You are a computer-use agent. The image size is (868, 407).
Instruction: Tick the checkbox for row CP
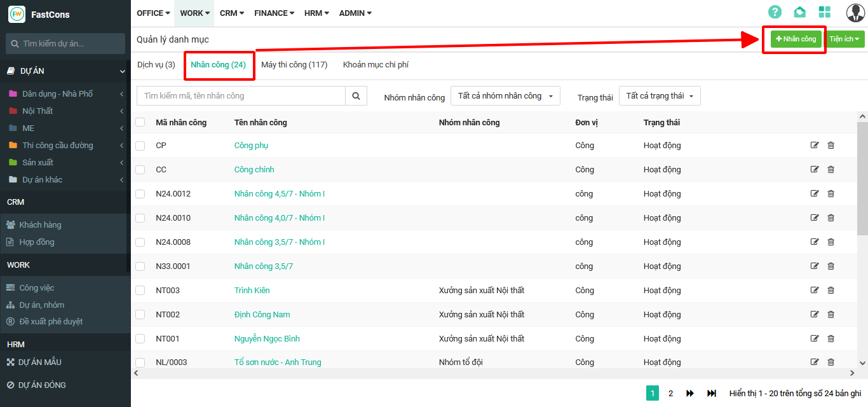140,146
